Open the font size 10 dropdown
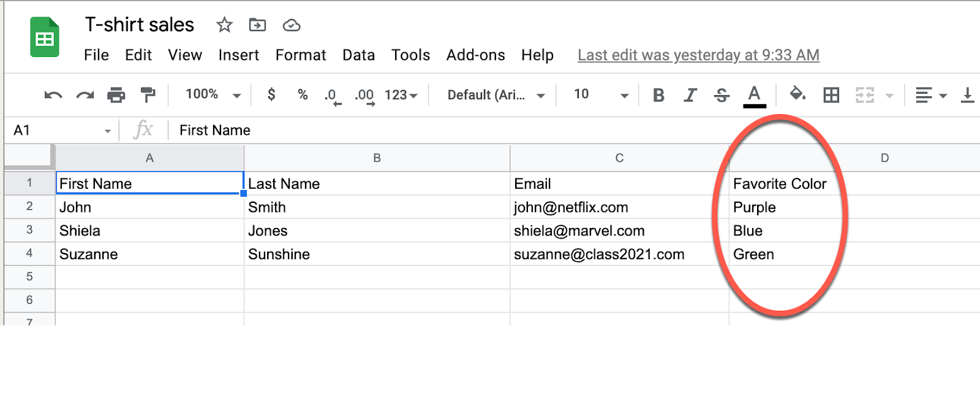980x399 pixels. click(x=600, y=94)
